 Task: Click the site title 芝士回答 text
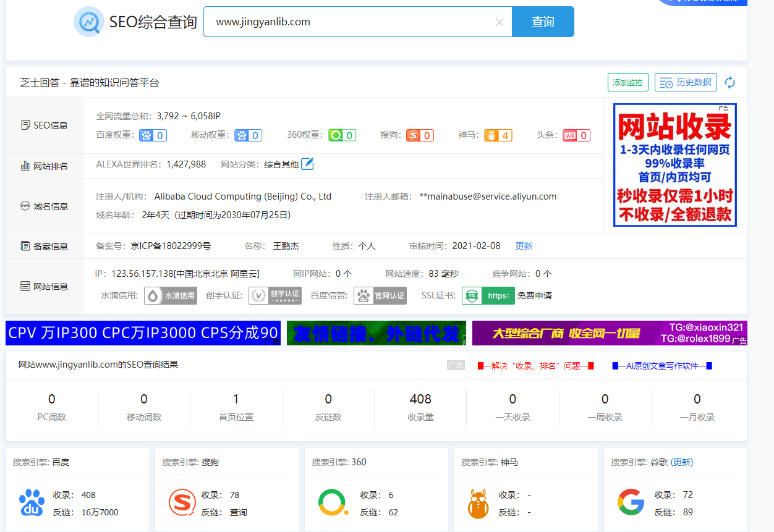[x=89, y=83]
